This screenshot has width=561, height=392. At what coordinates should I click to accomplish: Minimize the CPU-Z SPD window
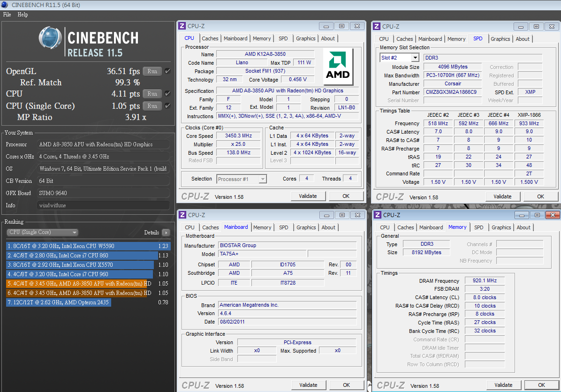[521, 26]
